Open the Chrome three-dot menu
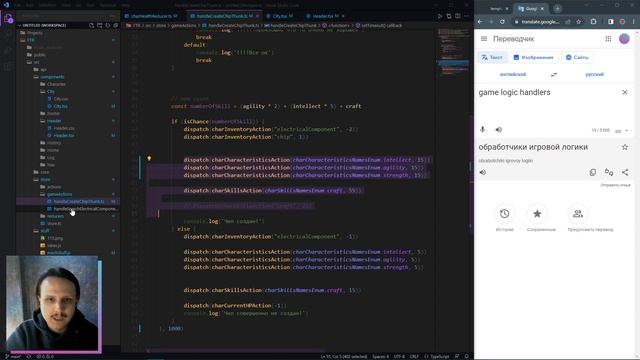The width and height of the screenshot is (640, 360). [x=634, y=22]
